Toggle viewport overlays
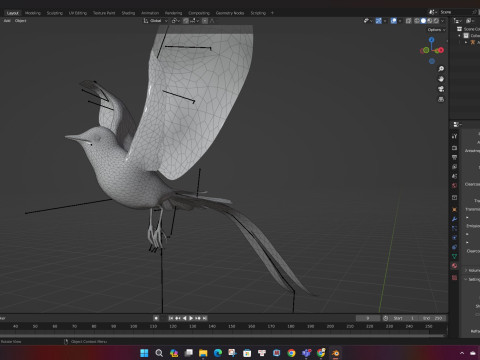This screenshot has height=360, width=480. [x=393, y=21]
